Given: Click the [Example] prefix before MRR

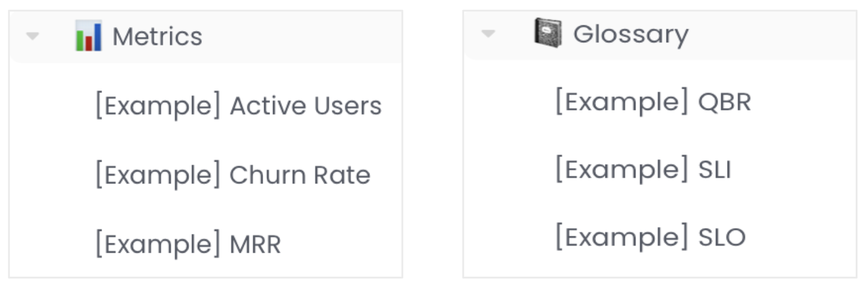Looking at the screenshot, I should 158,244.
